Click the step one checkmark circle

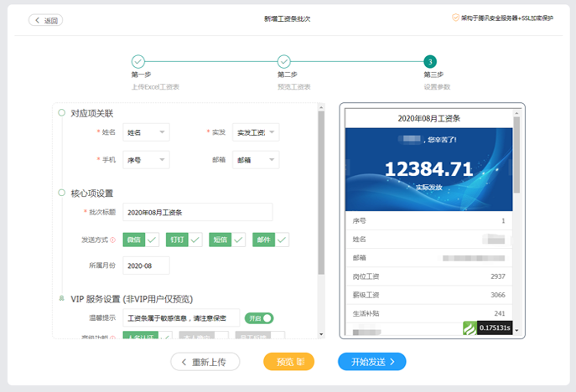[x=138, y=61]
